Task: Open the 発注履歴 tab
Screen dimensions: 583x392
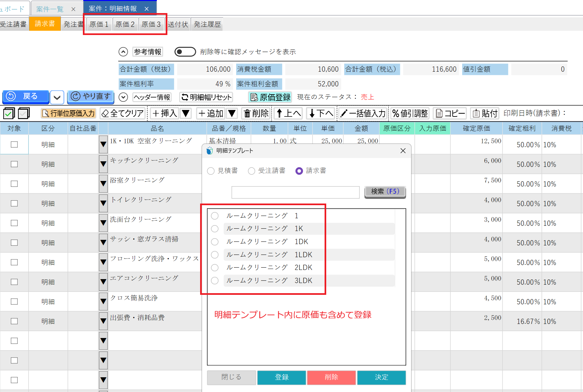Action: coord(207,24)
